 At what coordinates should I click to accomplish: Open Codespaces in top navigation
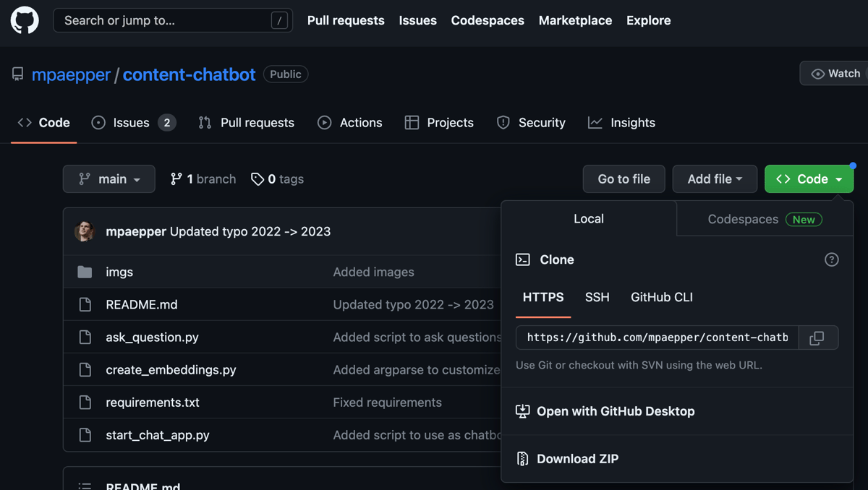coord(488,20)
